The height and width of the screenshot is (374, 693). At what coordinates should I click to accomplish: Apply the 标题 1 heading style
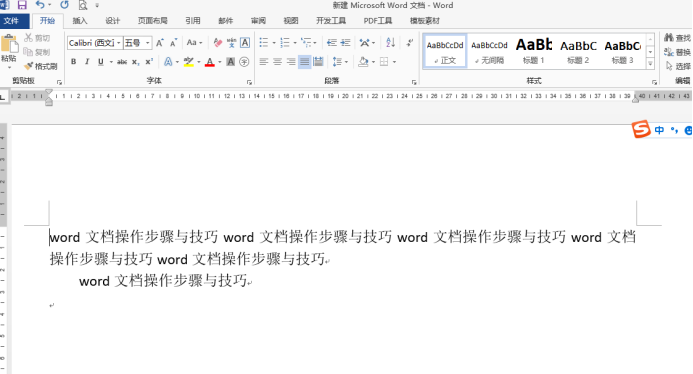coord(534,52)
